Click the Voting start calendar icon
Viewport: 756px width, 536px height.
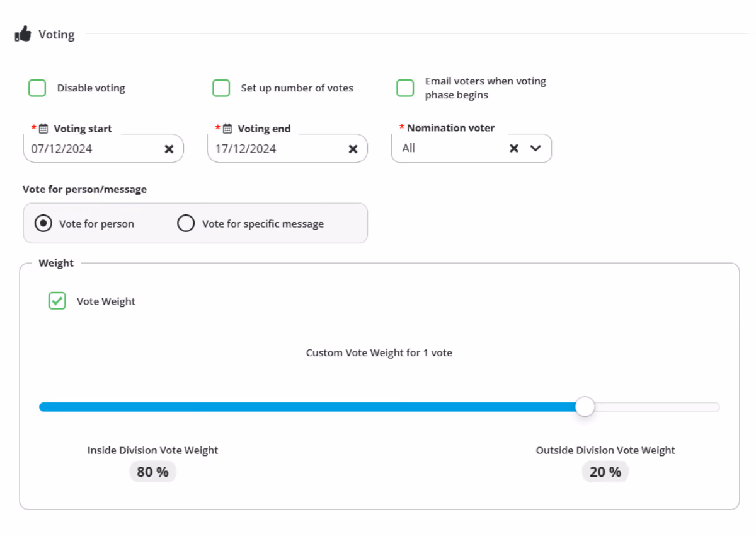tap(43, 129)
